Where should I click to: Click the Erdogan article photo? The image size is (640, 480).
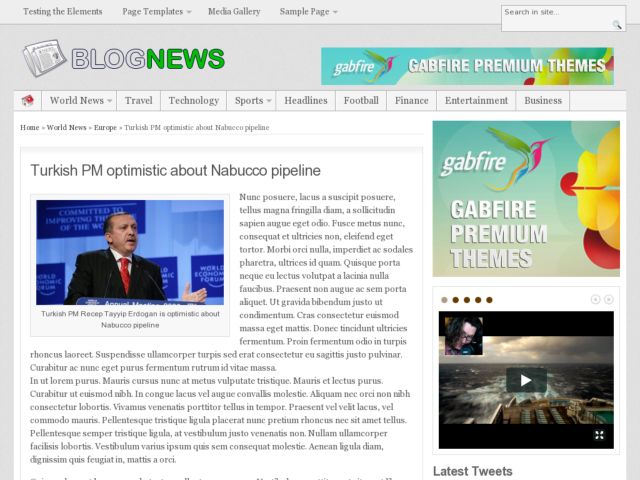coord(130,252)
